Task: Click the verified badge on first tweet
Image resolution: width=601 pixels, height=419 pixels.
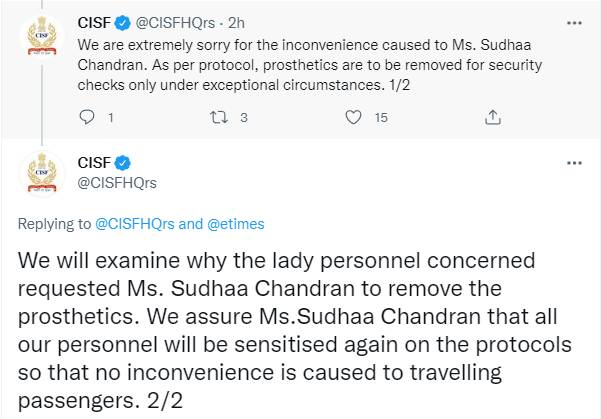Action: click(123, 23)
